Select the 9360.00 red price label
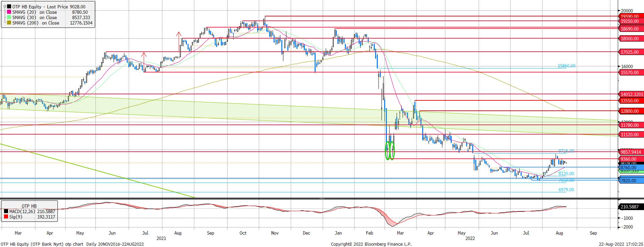Viewport: 644px width, 247px height. tap(632, 159)
